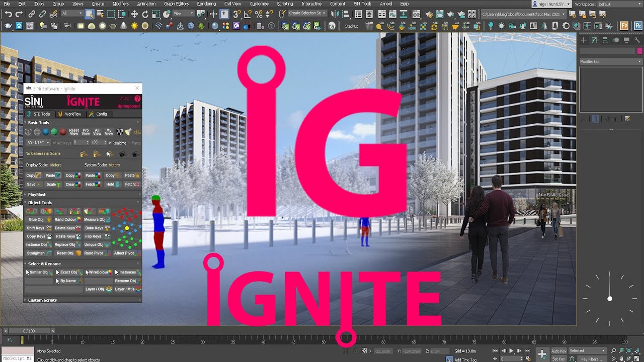Open the Create Selection Set dropdown
The width and height of the screenshot is (644, 362).
pos(307,14)
